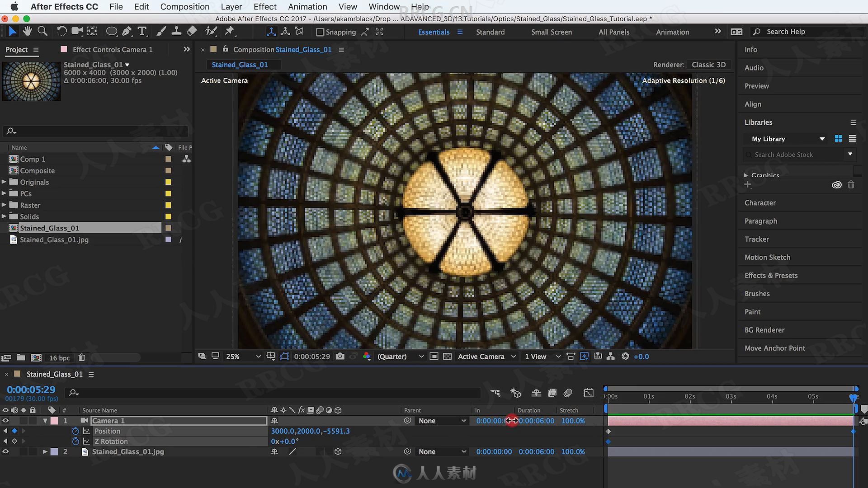Click the Essentials workspace button
The image size is (868, 488).
(x=434, y=32)
